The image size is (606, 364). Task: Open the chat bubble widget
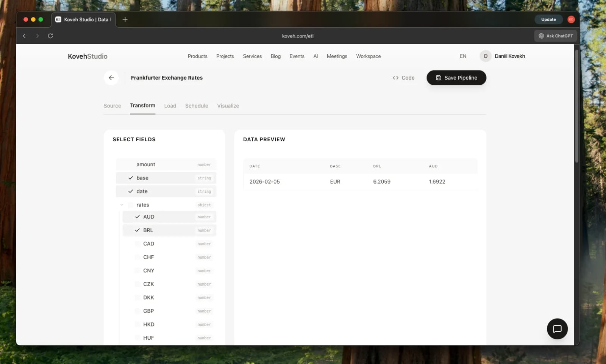click(x=557, y=329)
